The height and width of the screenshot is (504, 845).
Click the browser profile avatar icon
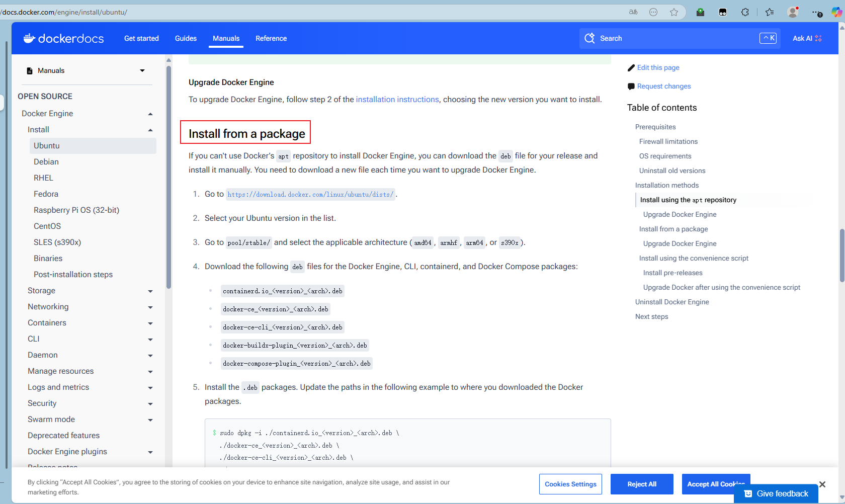(x=793, y=12)
